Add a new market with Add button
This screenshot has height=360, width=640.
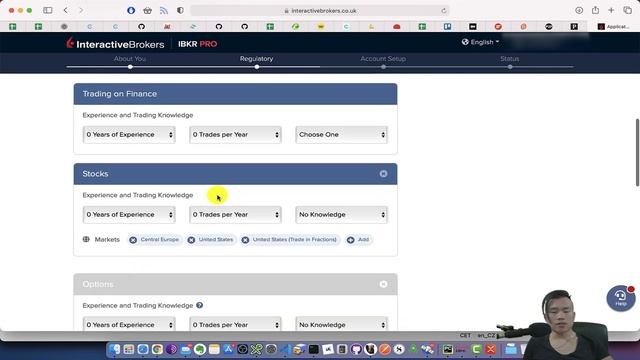[358, 240]
